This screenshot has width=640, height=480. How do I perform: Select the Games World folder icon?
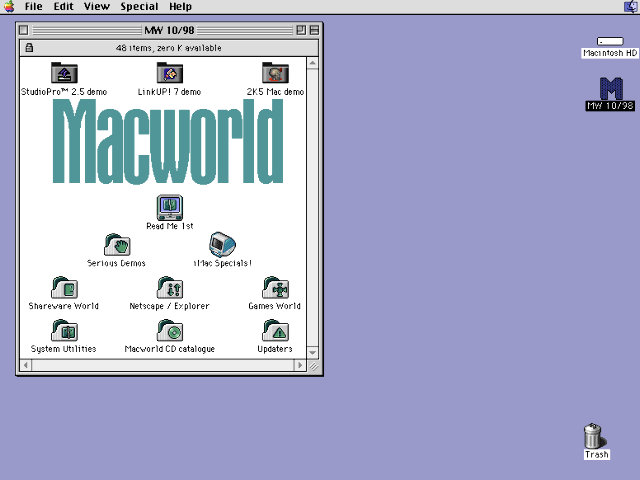276,288
